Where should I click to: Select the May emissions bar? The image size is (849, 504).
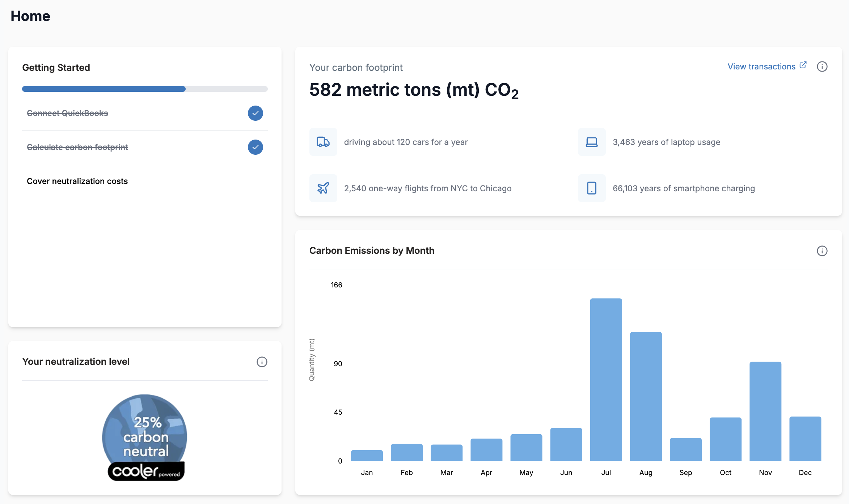point(526,448)
